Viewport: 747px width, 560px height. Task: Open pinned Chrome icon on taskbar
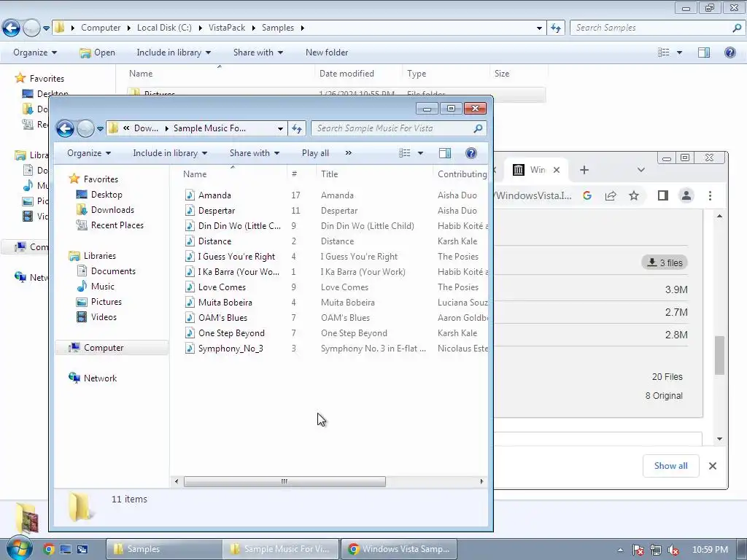48,549
